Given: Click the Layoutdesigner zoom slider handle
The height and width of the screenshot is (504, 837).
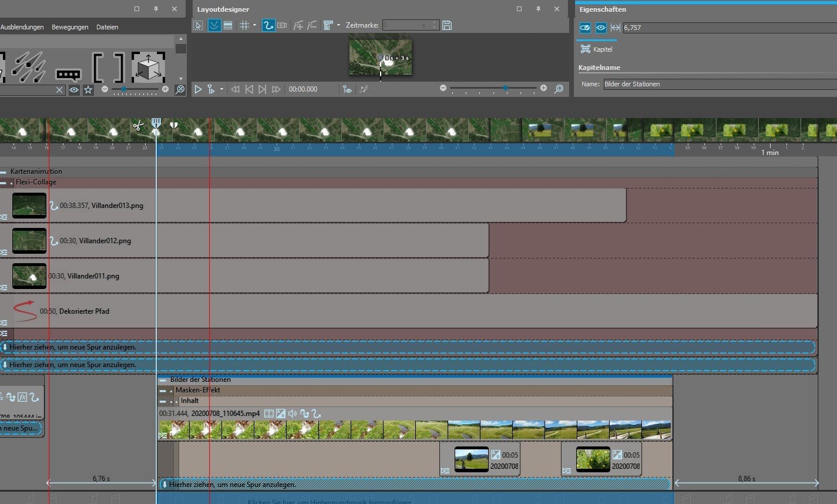Looking at the screenshot, I should pos(505,88).
